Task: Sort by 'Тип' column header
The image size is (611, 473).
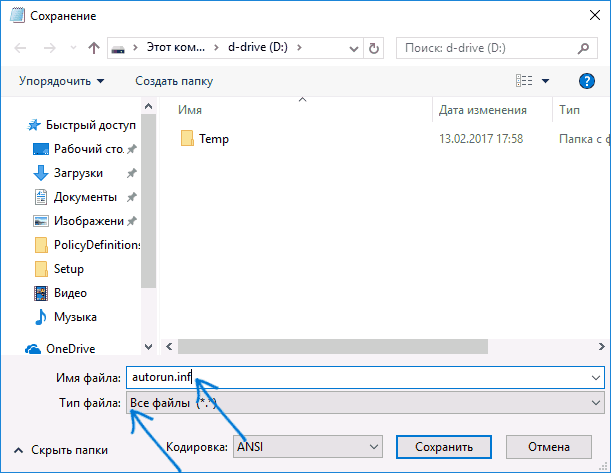Action: point(569,110)
